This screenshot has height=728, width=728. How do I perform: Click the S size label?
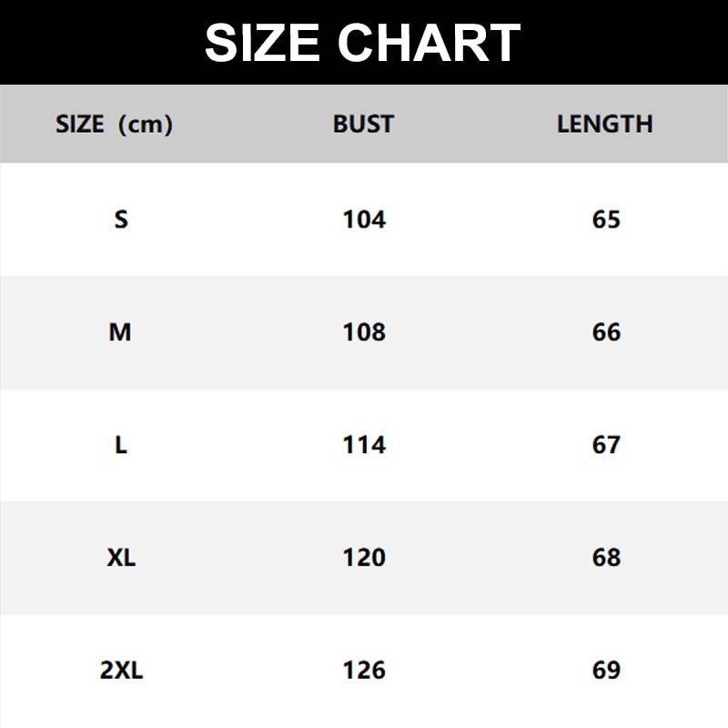[x=121, y=219]
